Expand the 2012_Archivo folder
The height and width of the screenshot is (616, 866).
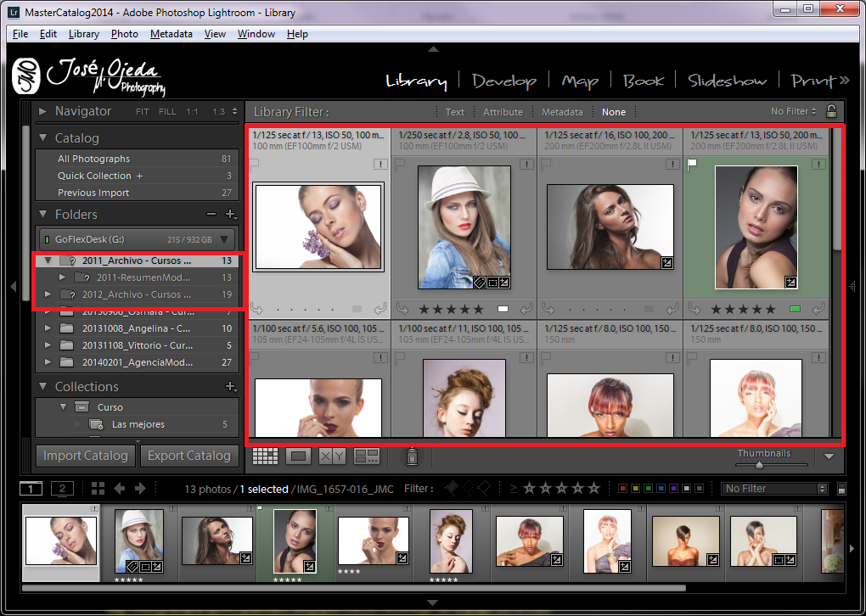(x=48, y=294)
